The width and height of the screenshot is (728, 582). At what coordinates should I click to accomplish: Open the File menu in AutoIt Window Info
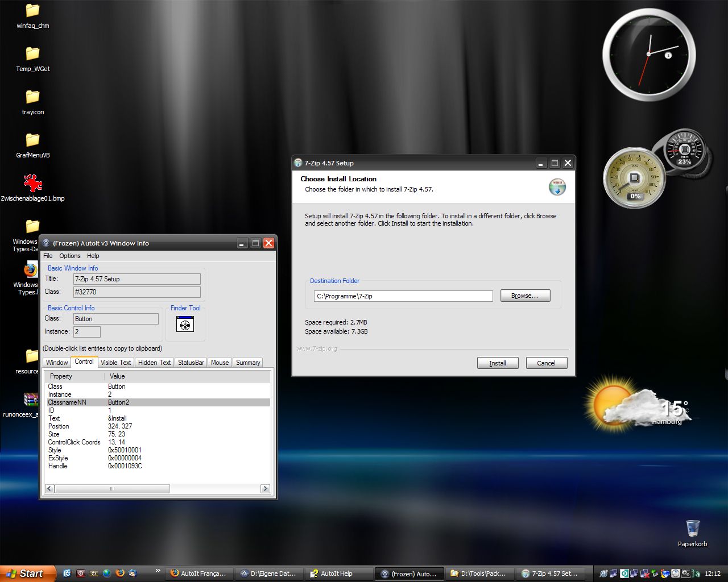48,256
